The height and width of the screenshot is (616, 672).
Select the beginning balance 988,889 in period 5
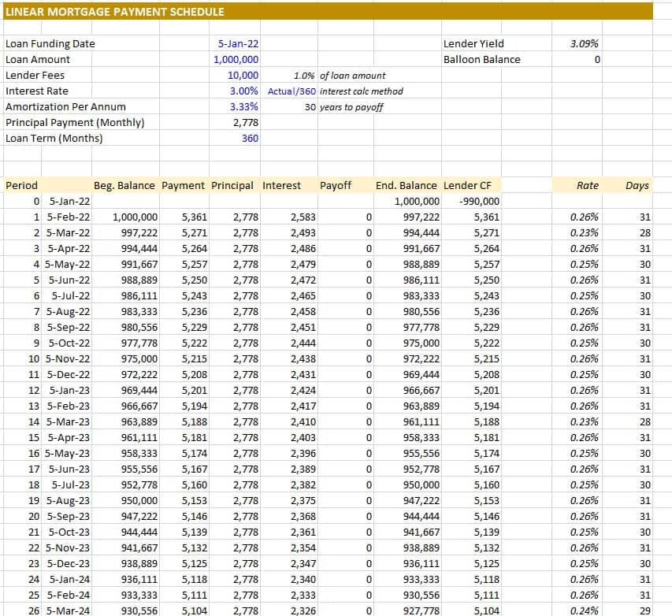(139, 280)
